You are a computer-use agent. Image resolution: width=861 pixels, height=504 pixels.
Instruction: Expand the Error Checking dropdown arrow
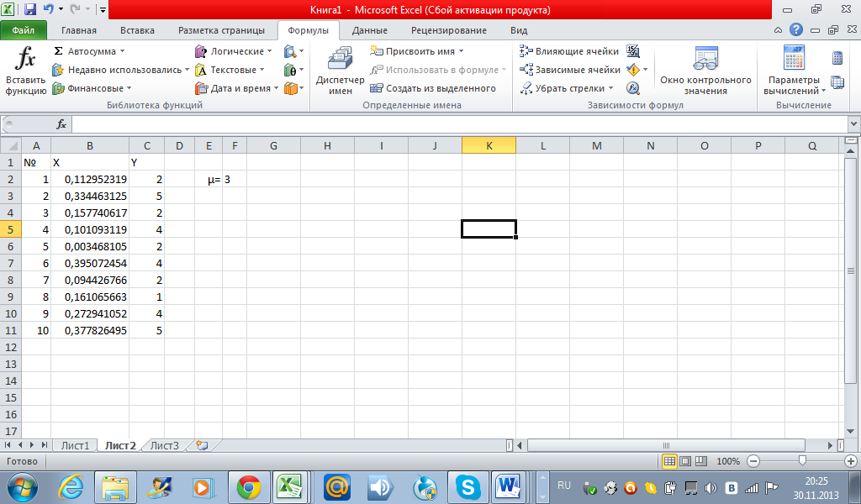click(645, 70)
